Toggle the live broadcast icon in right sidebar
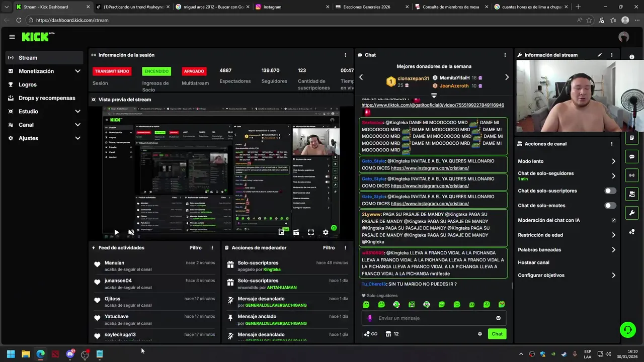 (632, 175)
